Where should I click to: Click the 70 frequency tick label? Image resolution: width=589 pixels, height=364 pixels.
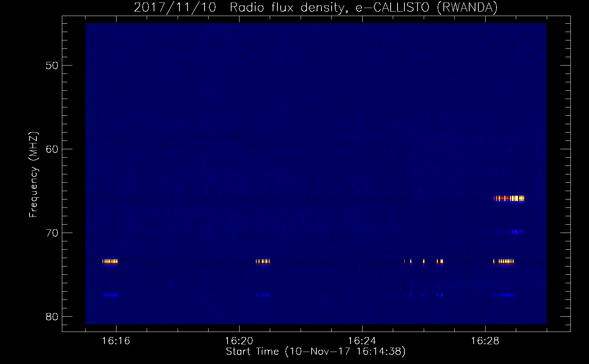click(x=52, y=233)
